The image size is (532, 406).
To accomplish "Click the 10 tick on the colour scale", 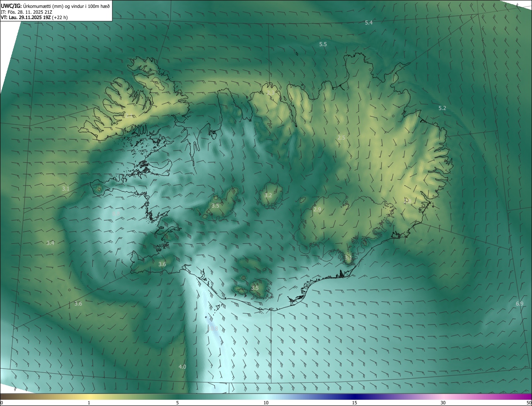I will click(266, 403).
